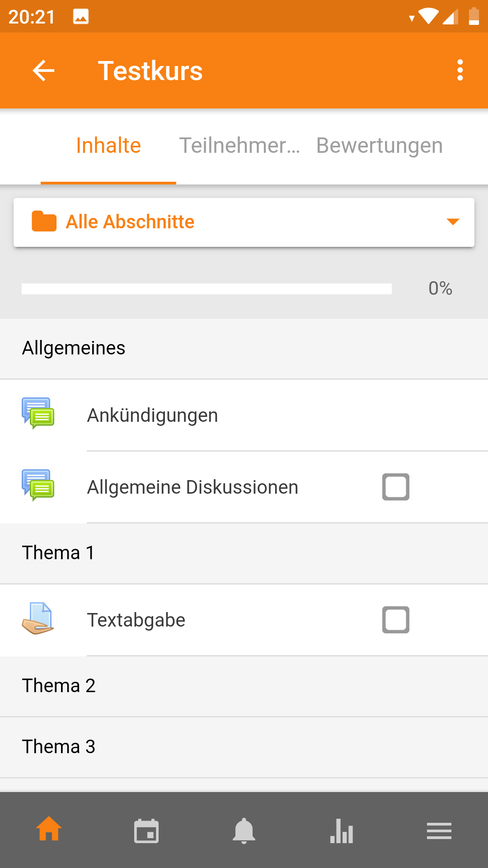Open Allgemeine Diskussionen forum
The width and height of the screenshot is (488, 868).
(192, 487)
